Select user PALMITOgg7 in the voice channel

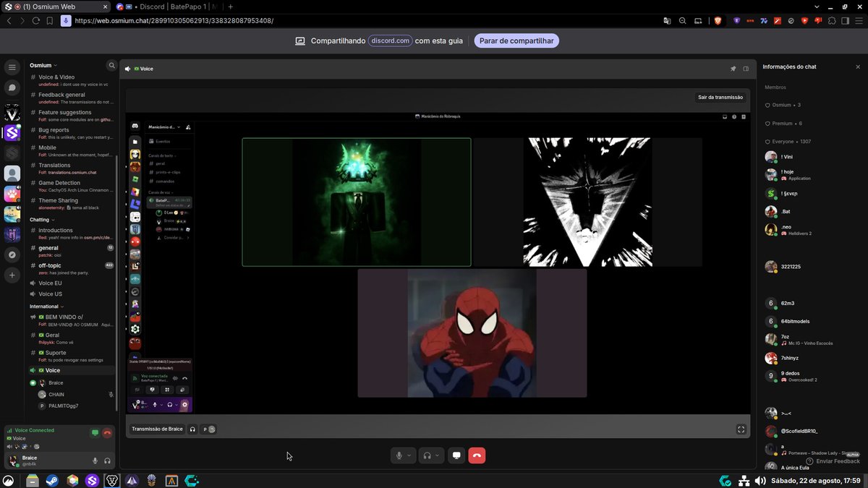click(x=75, y=406)
